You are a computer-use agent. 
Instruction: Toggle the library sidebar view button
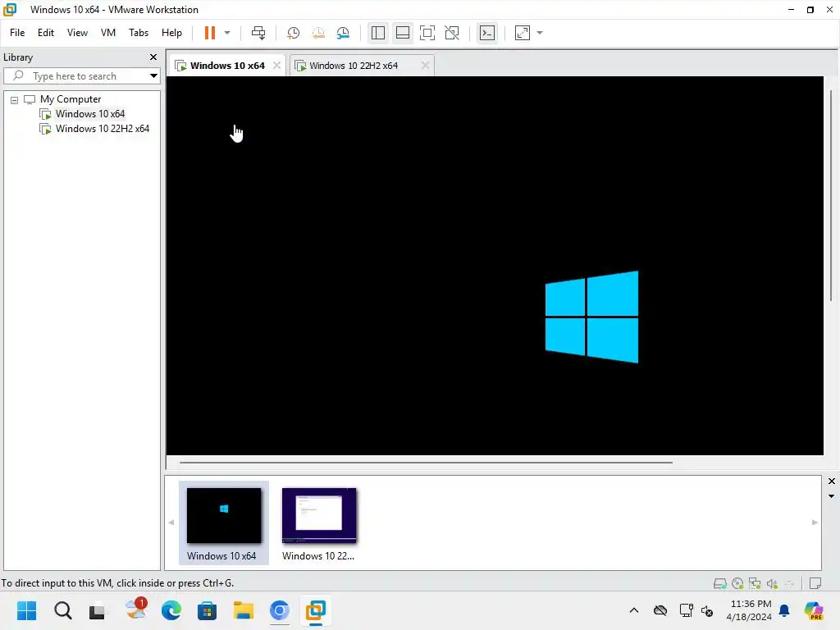[x=377, y=33]
